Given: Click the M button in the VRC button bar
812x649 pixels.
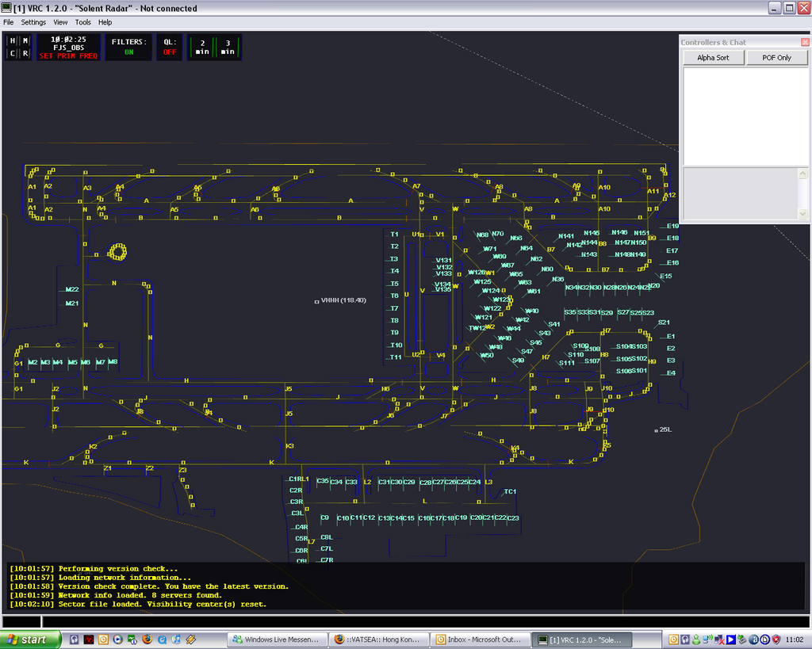Looking at the screenshot, I should coord(25,40).
